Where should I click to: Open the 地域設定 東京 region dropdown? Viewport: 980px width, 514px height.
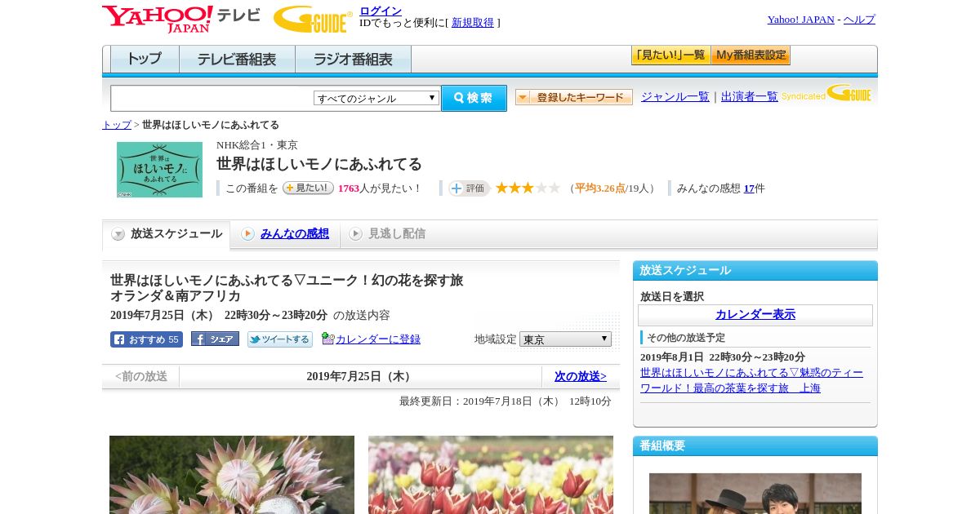click(x=565, y=339)
